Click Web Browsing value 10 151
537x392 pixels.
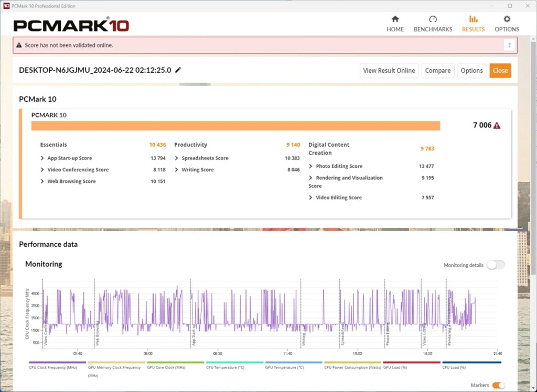click(x=158, y=181)
